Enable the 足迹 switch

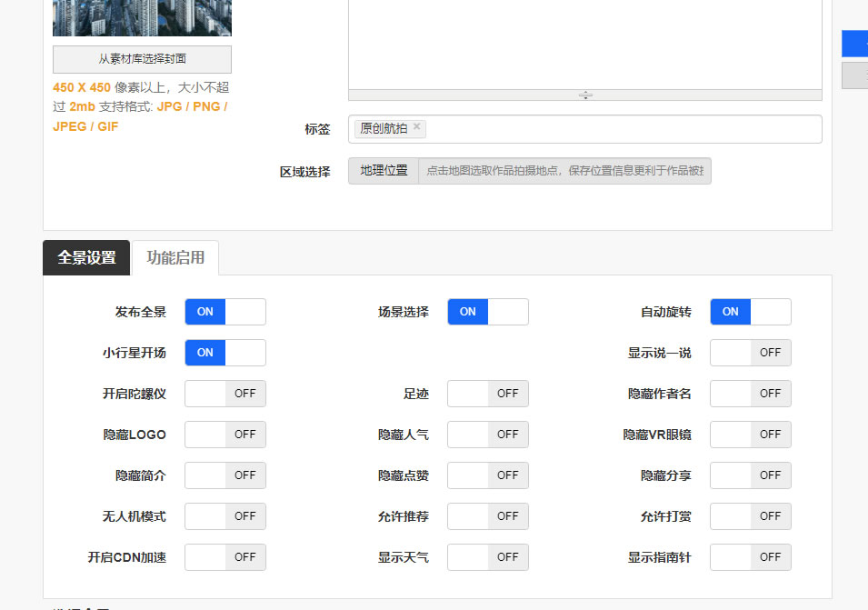[x=487, y=394]
